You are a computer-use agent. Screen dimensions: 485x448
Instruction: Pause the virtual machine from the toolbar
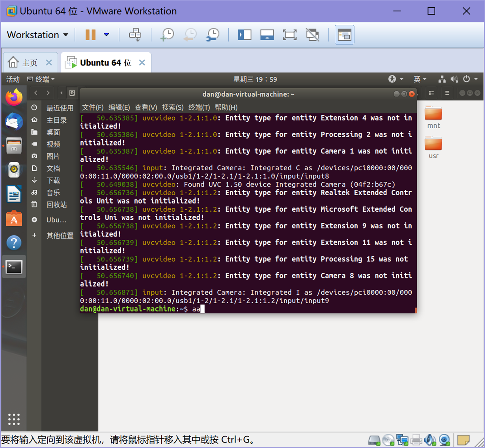pyautogui.click(x=91, y=35)
